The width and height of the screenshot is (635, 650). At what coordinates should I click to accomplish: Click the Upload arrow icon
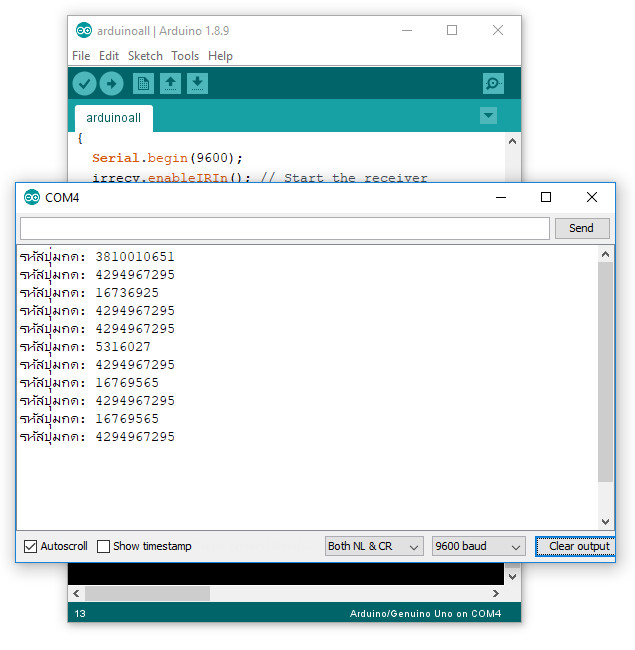click(111, 84)
